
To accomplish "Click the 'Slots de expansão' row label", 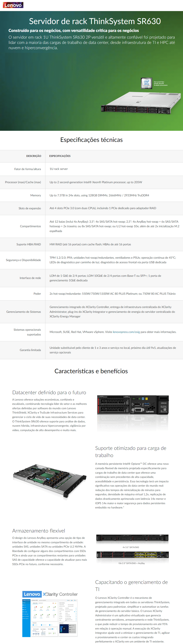I will tap(30, 208).
